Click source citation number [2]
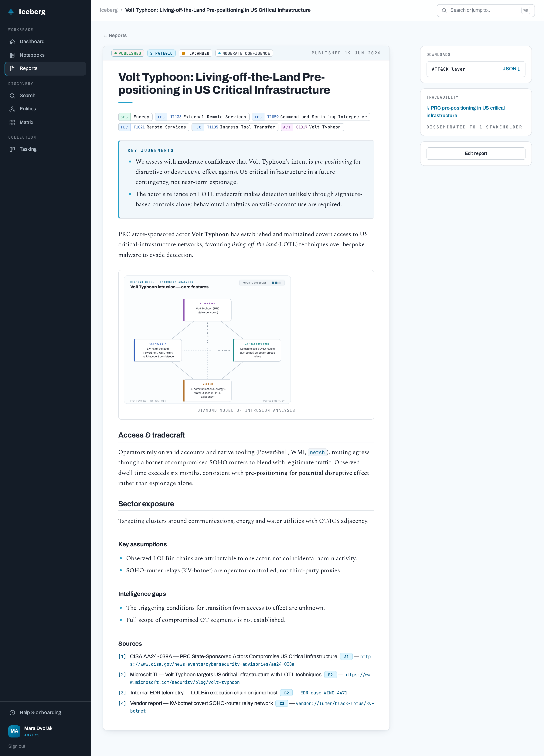Screen dimensions: 544x756 [x=122, y=675]
